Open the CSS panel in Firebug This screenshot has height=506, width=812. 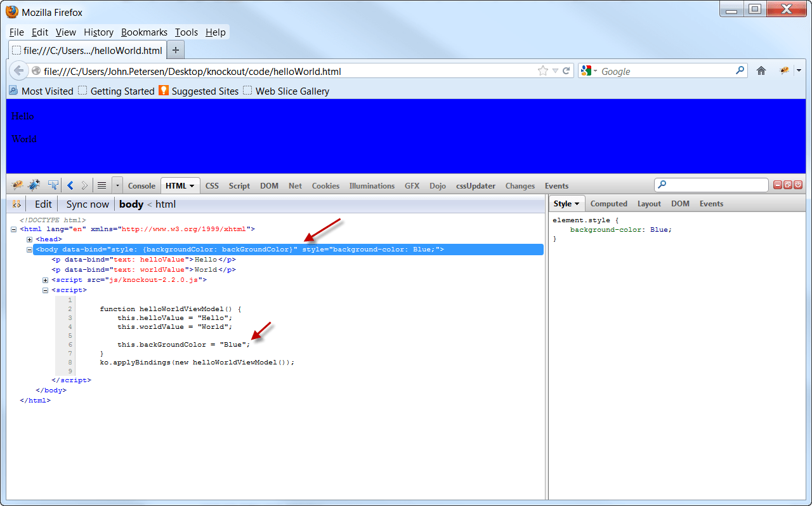click(211, 185)
